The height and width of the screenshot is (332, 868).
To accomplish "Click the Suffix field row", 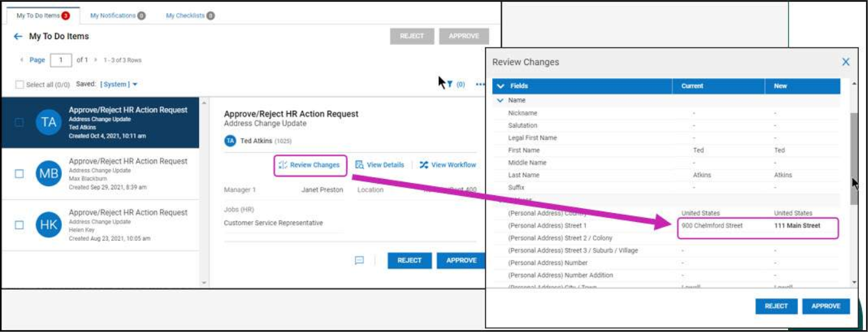I will [x=667, y=187].
